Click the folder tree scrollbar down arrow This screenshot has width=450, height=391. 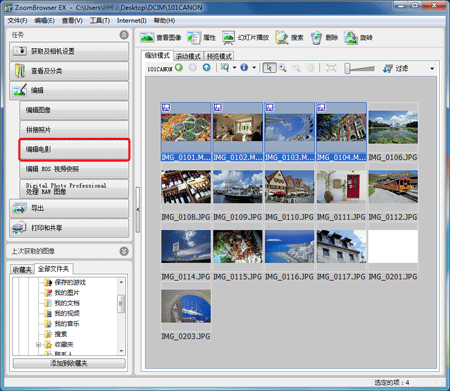point(121,351)
